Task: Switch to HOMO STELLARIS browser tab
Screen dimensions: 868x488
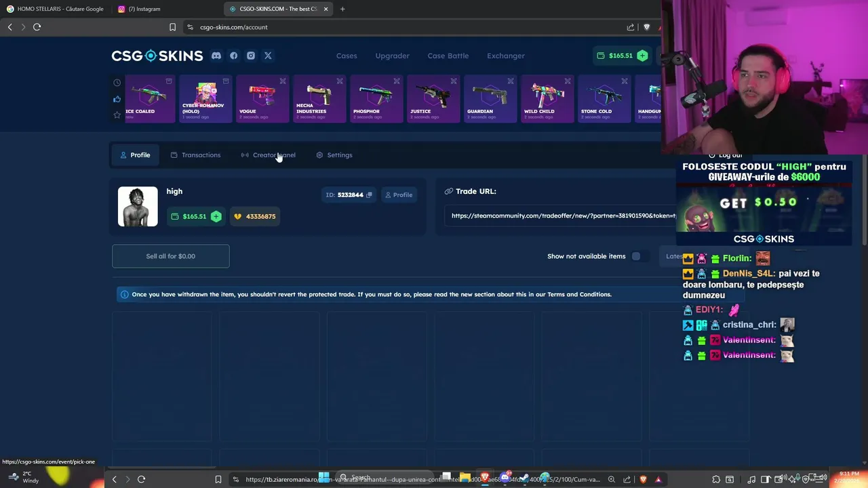Action: [56, 9]
